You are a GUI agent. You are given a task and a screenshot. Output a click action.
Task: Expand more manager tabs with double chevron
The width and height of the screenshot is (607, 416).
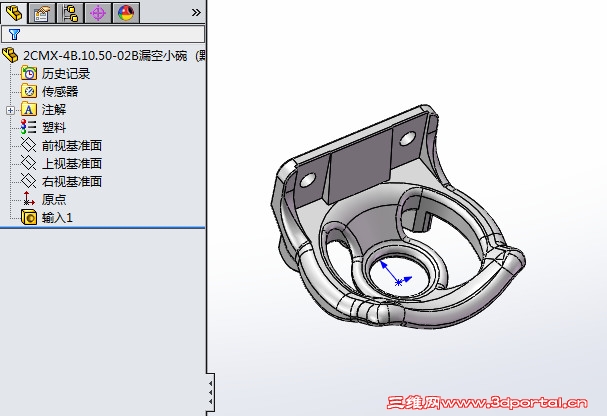click(196, 13)
